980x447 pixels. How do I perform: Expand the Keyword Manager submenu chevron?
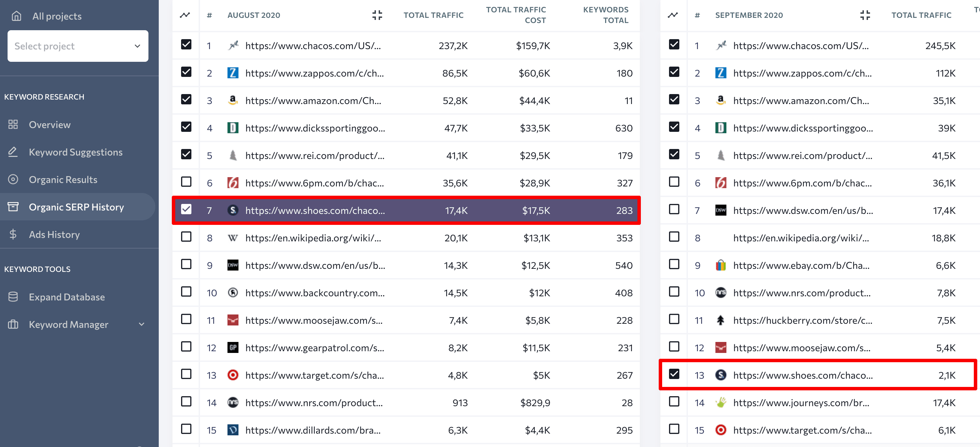pos(142,324)
